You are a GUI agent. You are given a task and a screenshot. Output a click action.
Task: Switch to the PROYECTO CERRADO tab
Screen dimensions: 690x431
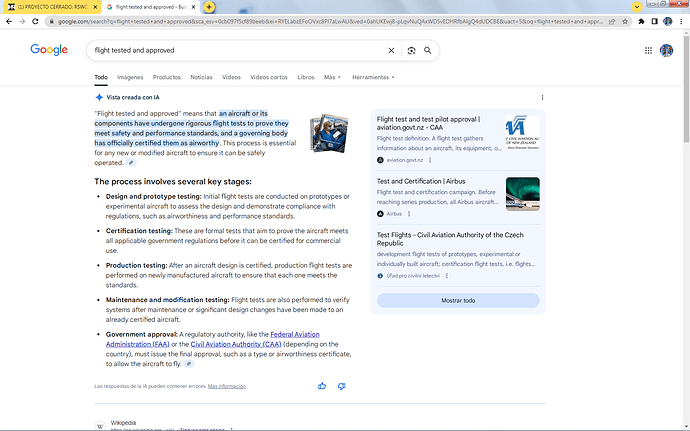[x=52, y=7]
